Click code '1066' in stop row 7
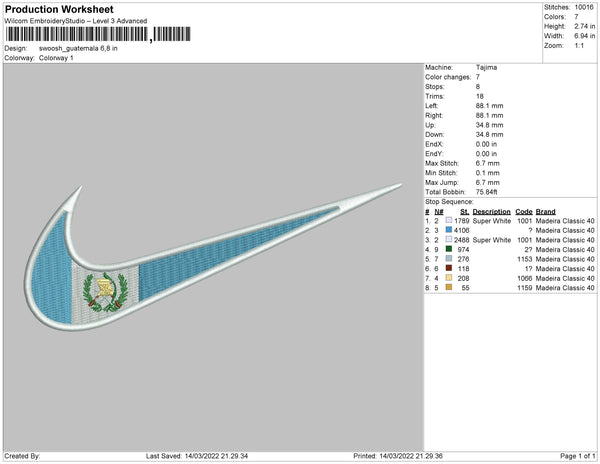This screenshot has width=600, height=464. pos(525,278)
